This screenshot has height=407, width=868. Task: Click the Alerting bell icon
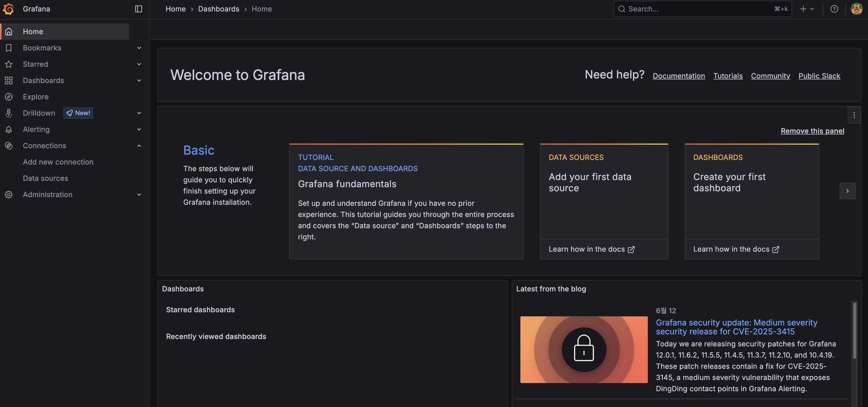pyautogui.click(x=9, y=130)
